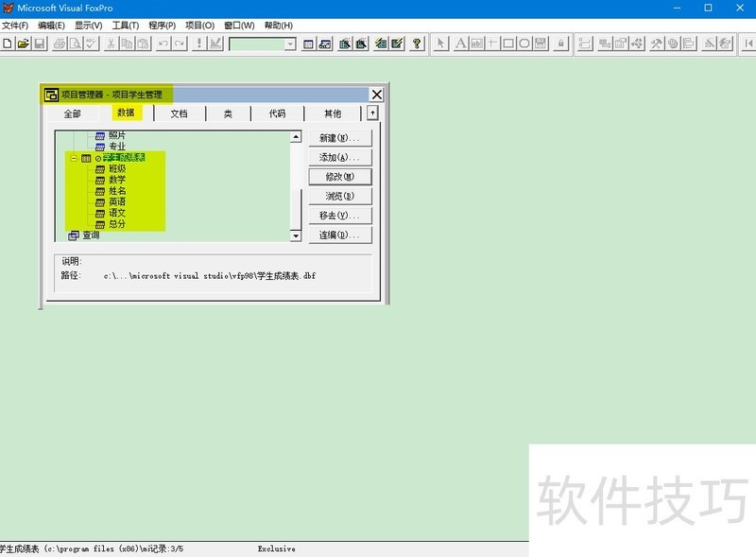
Task: Click the 添加(A)... button
Action: (x=340, y=157)
